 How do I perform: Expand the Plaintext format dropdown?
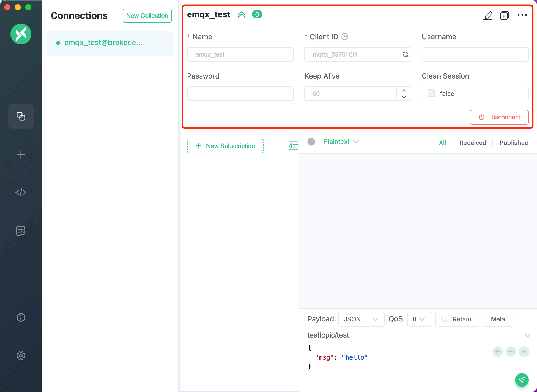(x=341, y=142)
